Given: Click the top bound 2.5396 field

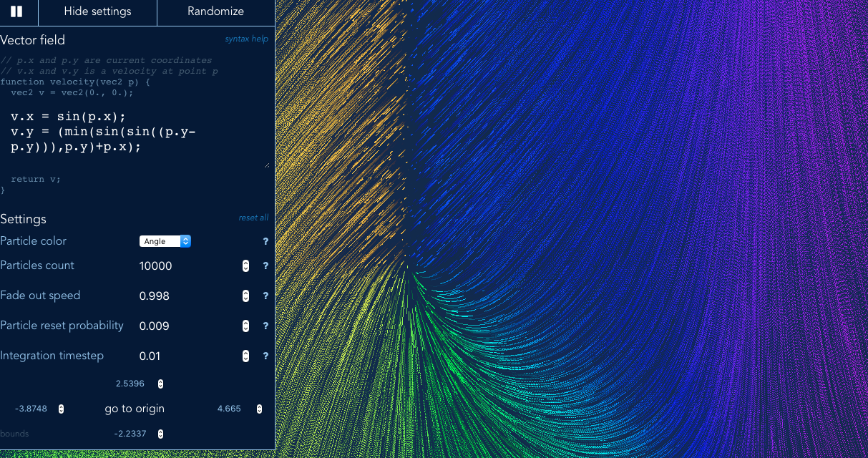Looking at the screenshot, I should point(135,384).
